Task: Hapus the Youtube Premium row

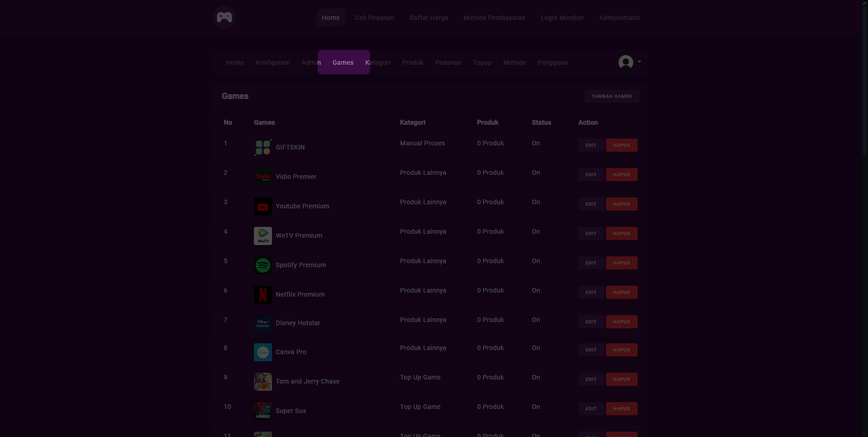Action: coord(621,204)
